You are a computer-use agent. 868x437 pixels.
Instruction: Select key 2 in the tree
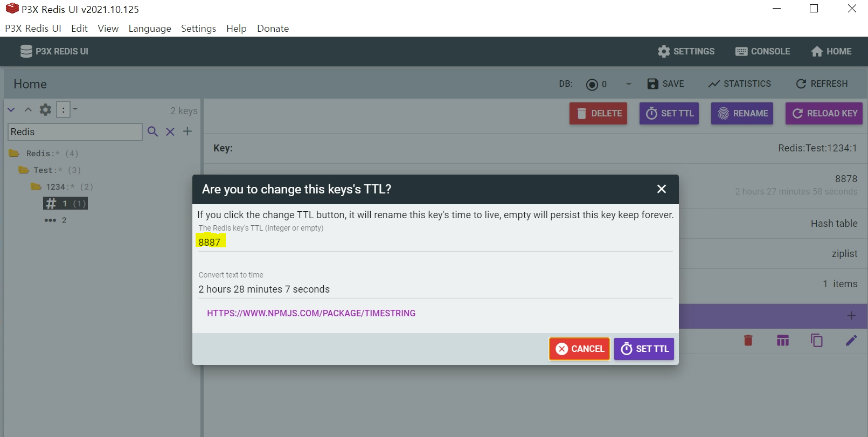click(x=55, y=220)
